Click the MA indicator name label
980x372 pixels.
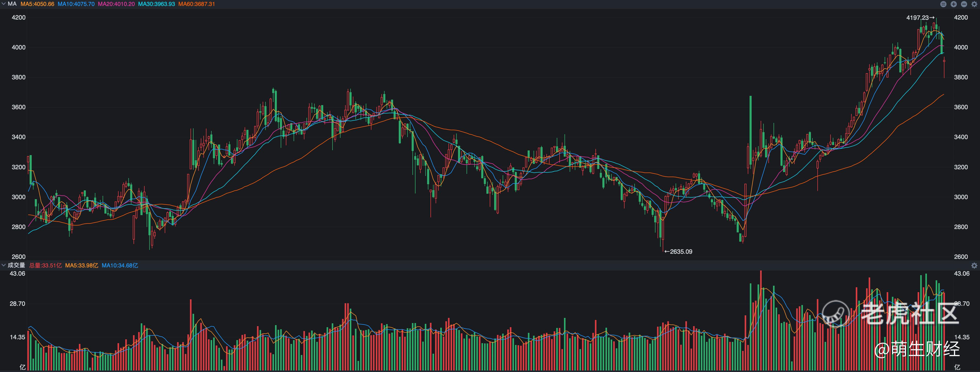pyautogui.click(x=12, y=4)
